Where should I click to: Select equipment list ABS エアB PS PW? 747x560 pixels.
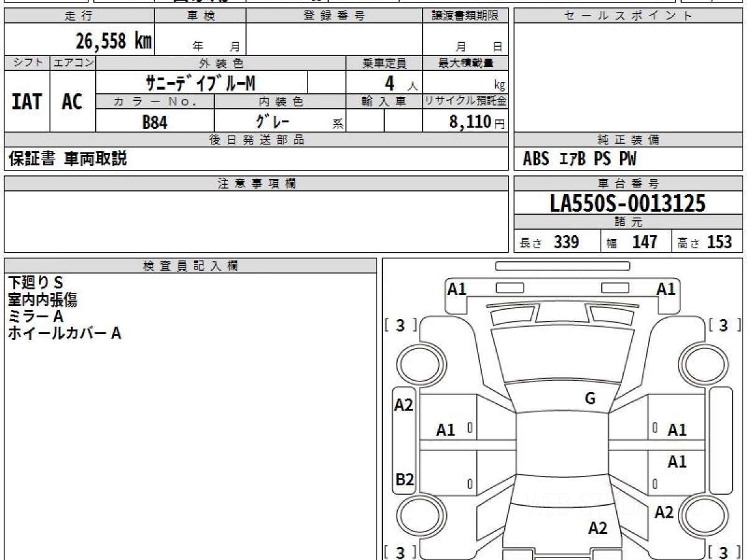point(580,159)
